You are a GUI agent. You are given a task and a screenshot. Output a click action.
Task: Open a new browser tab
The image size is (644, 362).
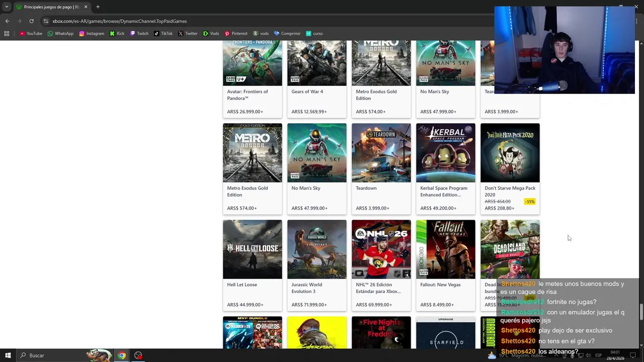tap(98, 7)
